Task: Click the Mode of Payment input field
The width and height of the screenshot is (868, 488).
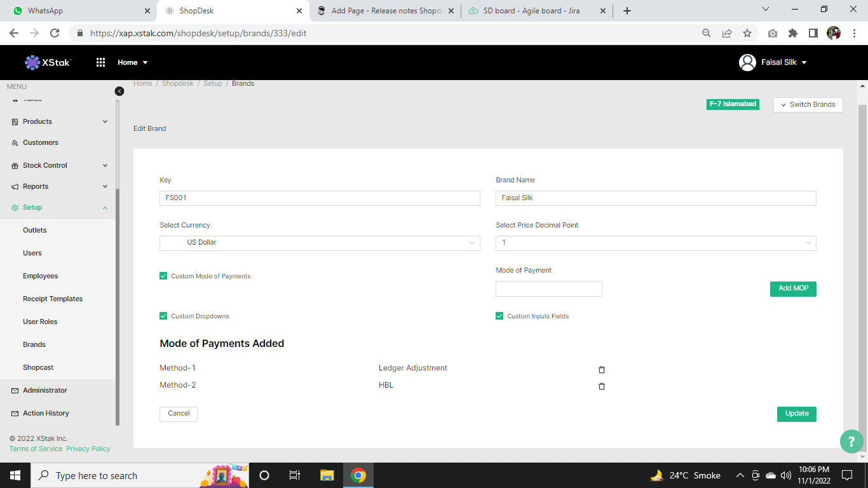Action: [548, 289]
